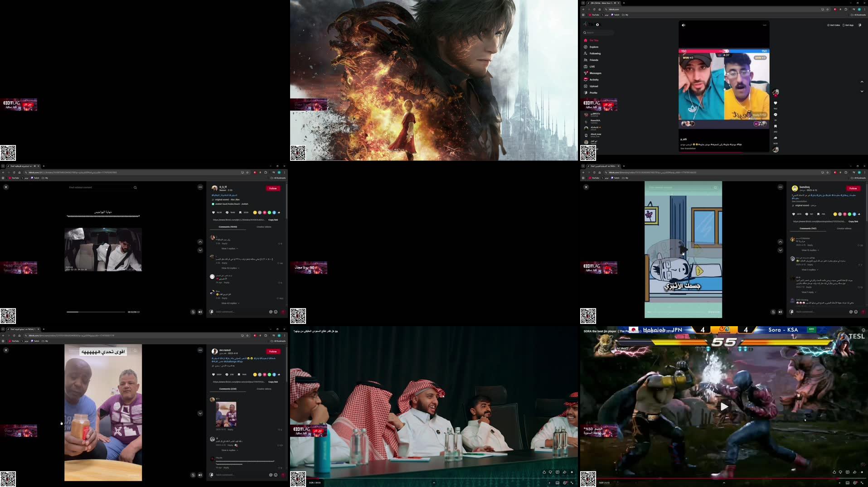Screen dimensions: 868x487
Task: Bookmark Nasser's video with the favorite icon
Action: point(240,212)
